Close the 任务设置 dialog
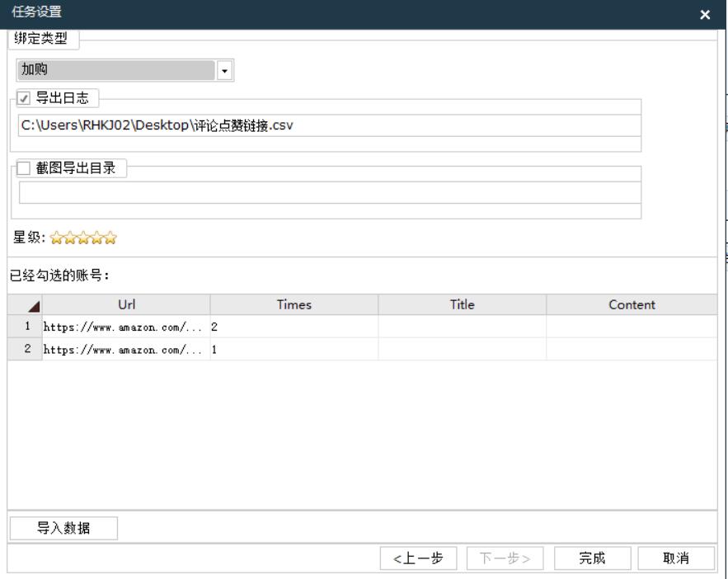Viewport: 728px width, 579px height. point(705,15)
